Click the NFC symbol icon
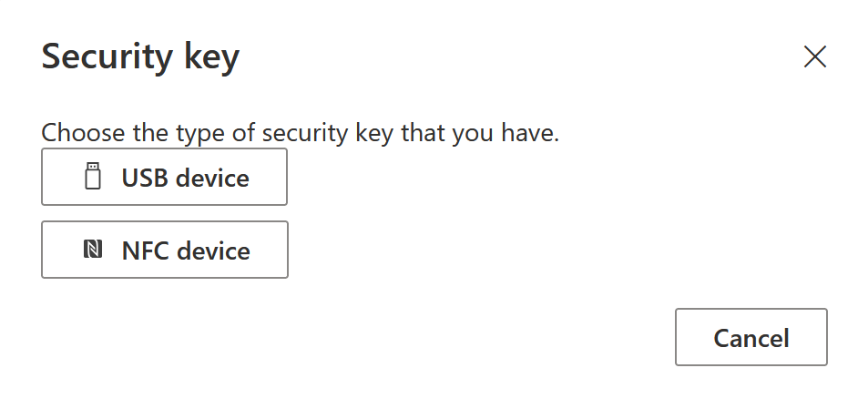The width and height of the screenshot is (868, 409). coord(92,250)
